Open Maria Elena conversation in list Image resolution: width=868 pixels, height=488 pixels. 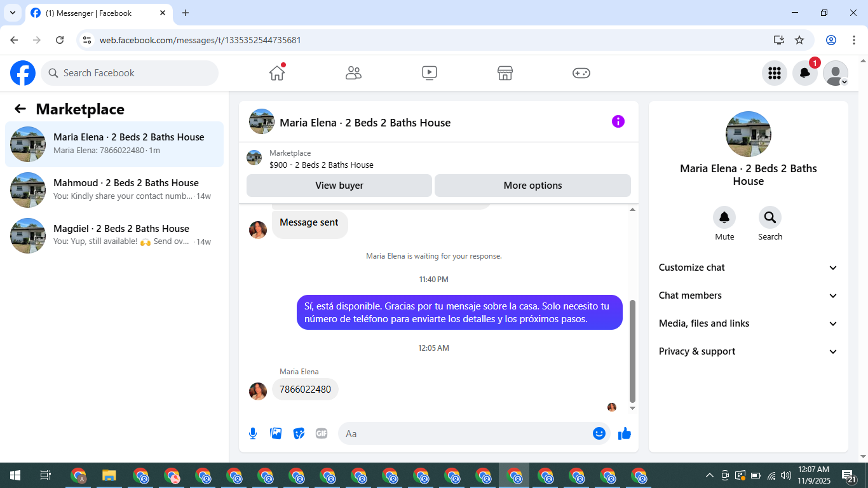pos(114,144)
